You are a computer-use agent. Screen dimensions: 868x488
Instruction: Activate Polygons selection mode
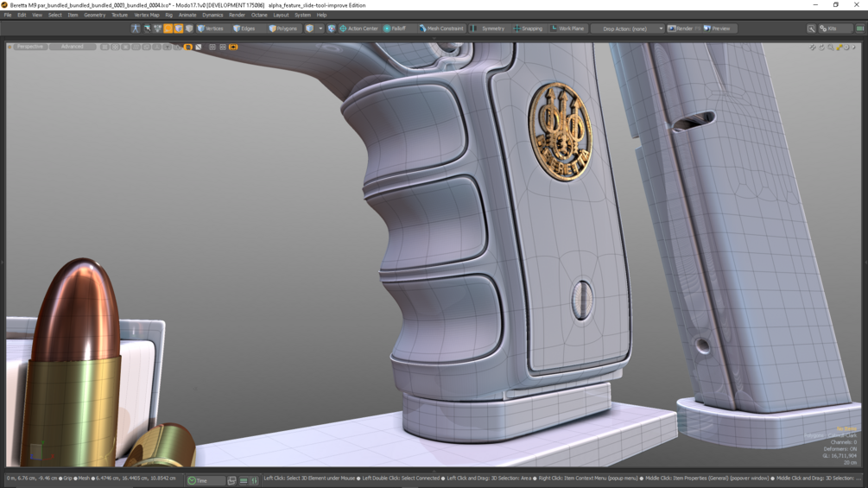pyautogui.click(x=283, y=29)
